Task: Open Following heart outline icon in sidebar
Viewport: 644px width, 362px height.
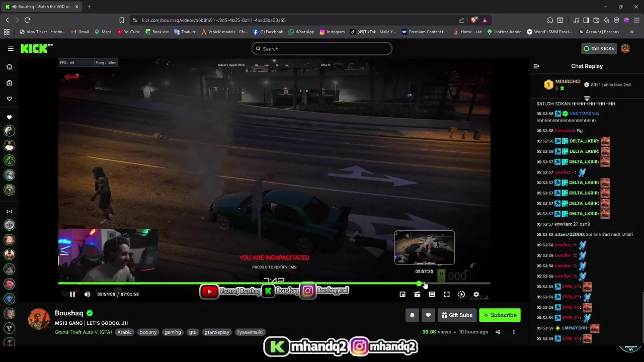Action: (x=9, y=99)
